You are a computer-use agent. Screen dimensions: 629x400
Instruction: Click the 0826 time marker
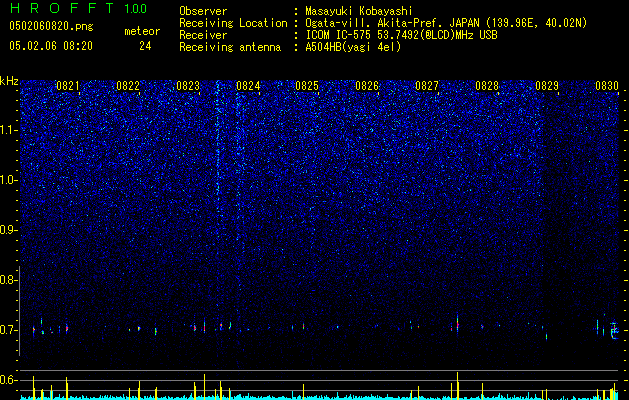coord(367,86)
